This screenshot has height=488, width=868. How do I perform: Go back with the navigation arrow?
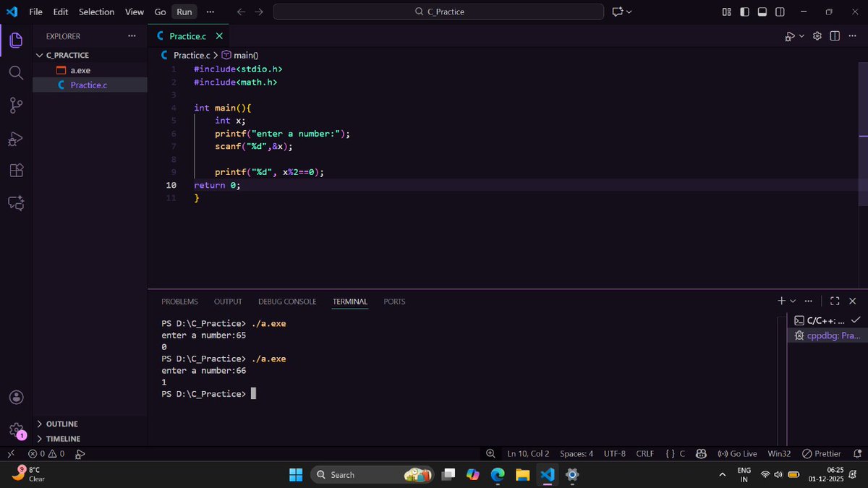coord(242,12)
